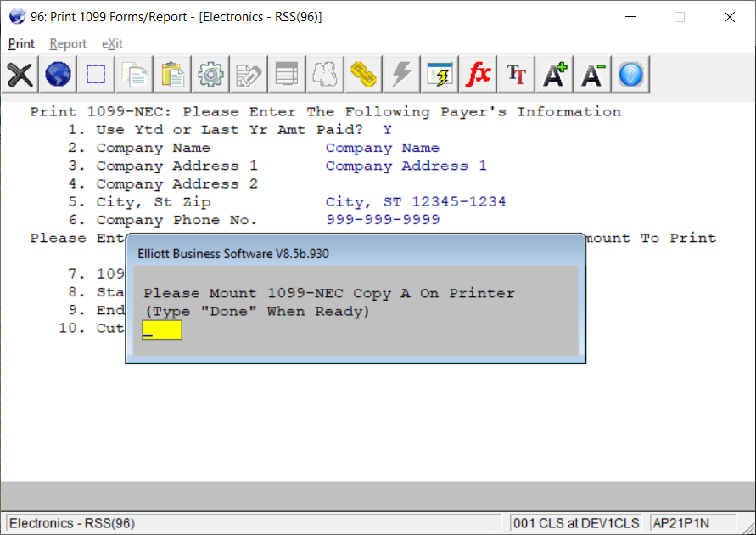The height and width of the screenshot is (535, 756).
Task: Click the 'Print 1099-NEC' heading line
Action: tap(326, 112)
